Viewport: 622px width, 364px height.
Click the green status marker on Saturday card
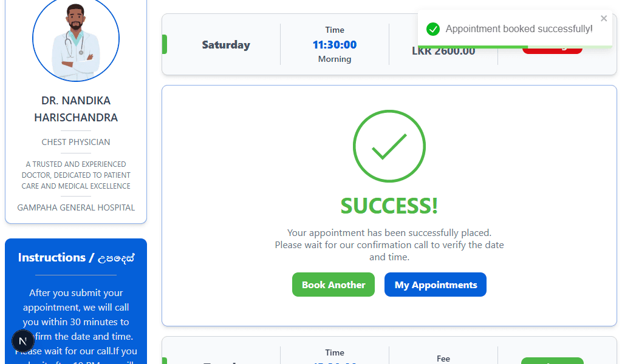tap(165, 44)
